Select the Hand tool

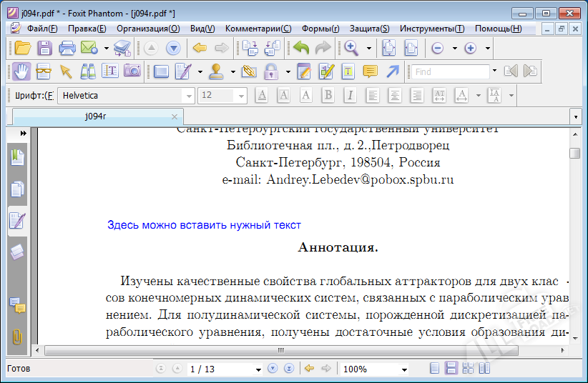[x=22, y=71]
